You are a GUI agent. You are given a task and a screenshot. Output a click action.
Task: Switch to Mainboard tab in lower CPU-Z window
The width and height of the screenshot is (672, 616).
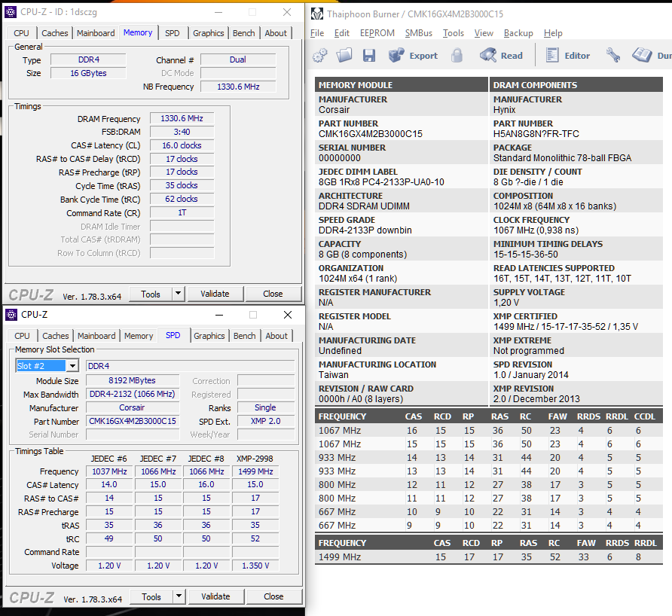[96, 336]
